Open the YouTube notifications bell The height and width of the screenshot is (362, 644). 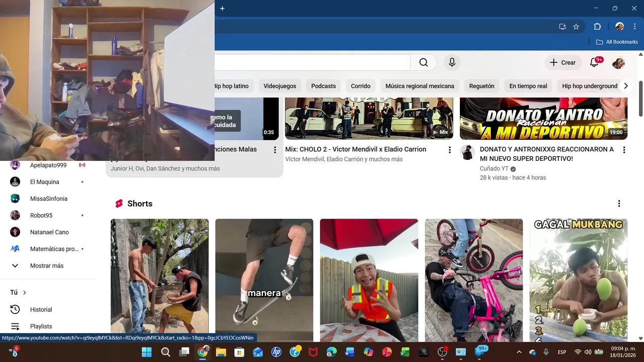(x=594, y=62)
